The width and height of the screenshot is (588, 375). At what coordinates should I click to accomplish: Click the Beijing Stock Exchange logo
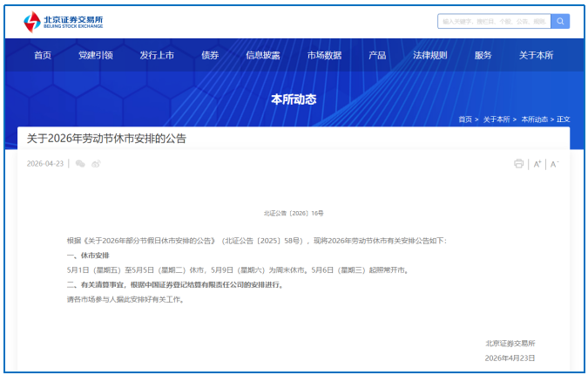pyautogui.click(x=63, y=22)
